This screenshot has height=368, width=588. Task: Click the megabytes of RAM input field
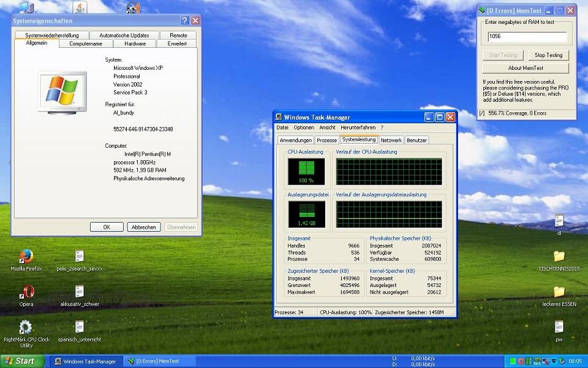tap(527, 36)
